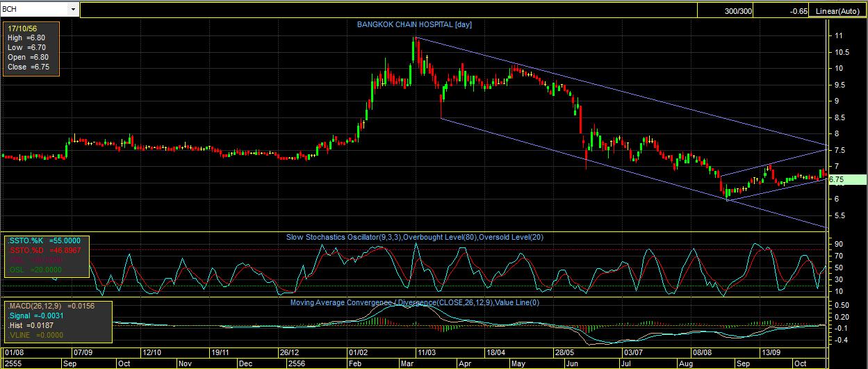Click the 10.5 price level on the axis
Viewport: 868px width, 369px height.
(x=841, y=52)
